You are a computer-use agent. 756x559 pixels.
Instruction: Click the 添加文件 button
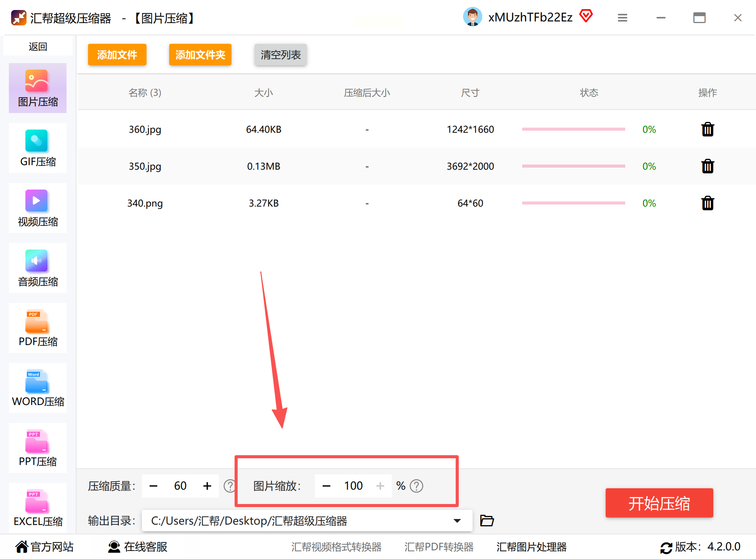tap(117, 55)
